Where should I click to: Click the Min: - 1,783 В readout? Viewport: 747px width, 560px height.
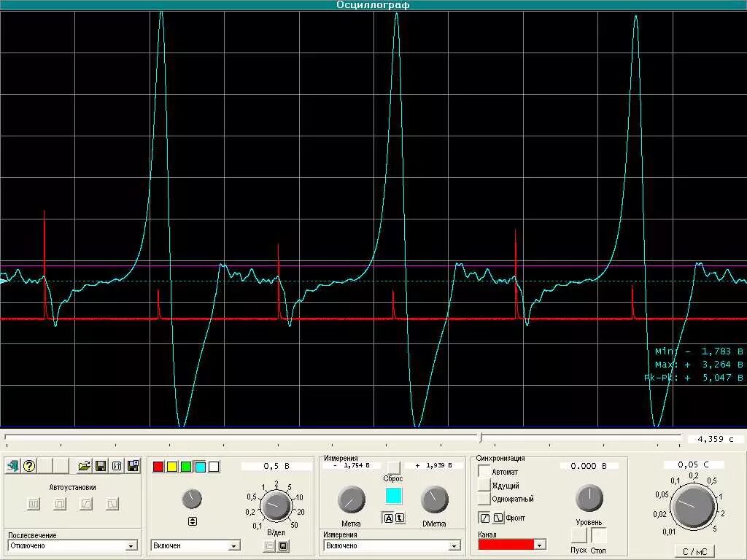coord(698,351)
